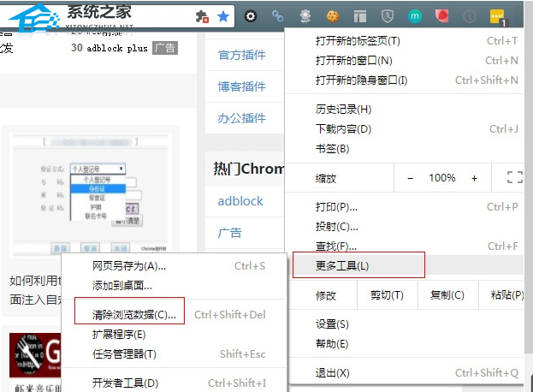Screen dimensions: 533x392
Task: Click 粘贴(P) in edit row
Action: (x=502, y=295)
